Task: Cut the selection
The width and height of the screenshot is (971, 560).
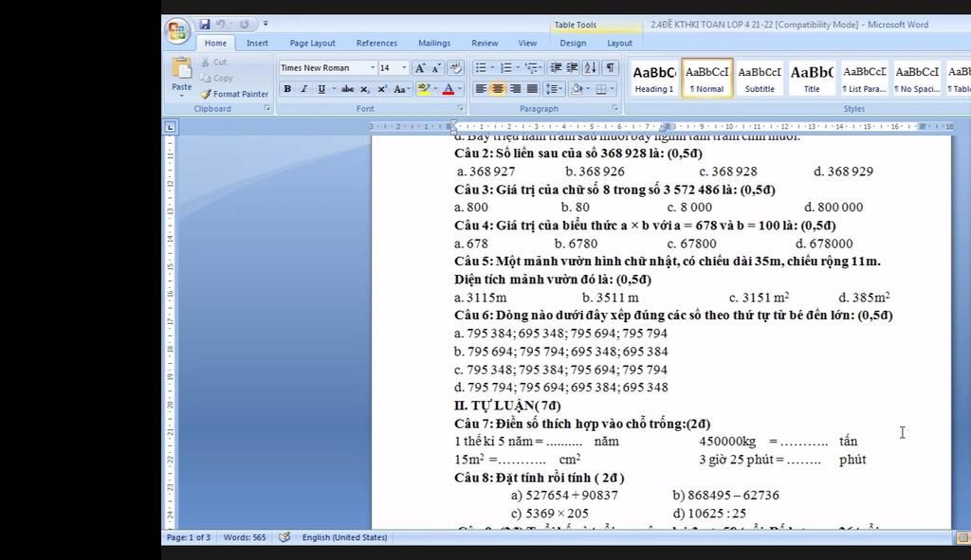Action: tap(213, 62)
